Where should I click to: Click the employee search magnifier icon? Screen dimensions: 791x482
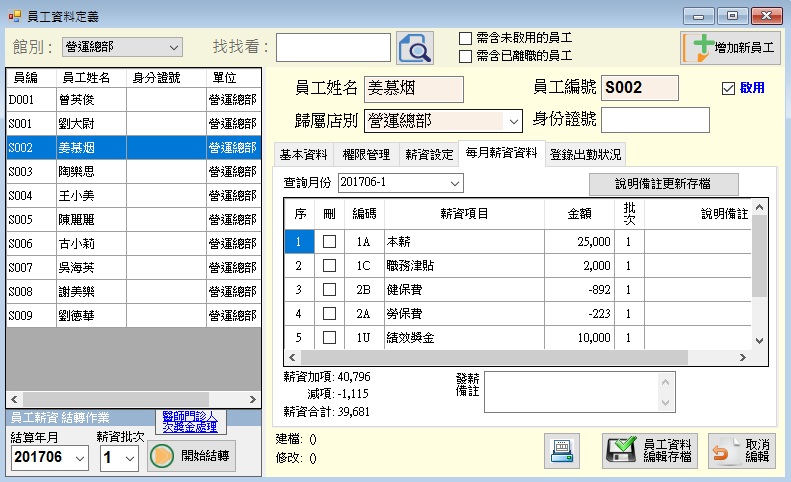tap(414, 47)
